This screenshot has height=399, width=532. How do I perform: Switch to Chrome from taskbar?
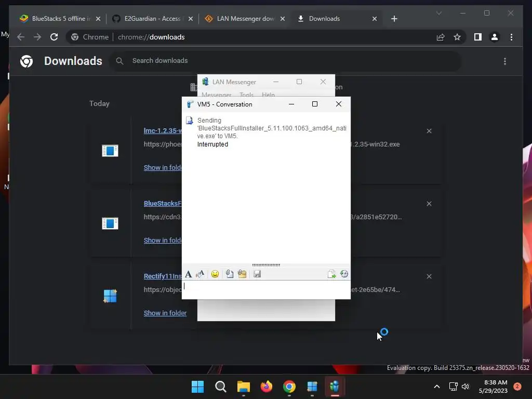pos(289,387)
